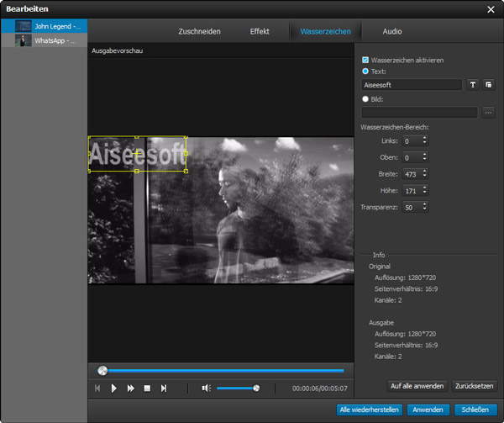This screenshot has height=423, width=504.
Task: Close the Bearbeiten dialog with X
Action: click(491, 9)
